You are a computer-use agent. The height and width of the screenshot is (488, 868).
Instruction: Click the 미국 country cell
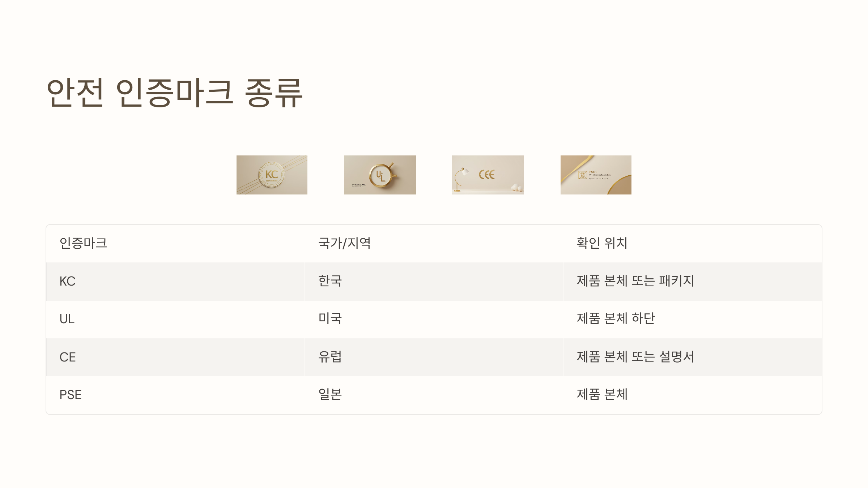434,319
